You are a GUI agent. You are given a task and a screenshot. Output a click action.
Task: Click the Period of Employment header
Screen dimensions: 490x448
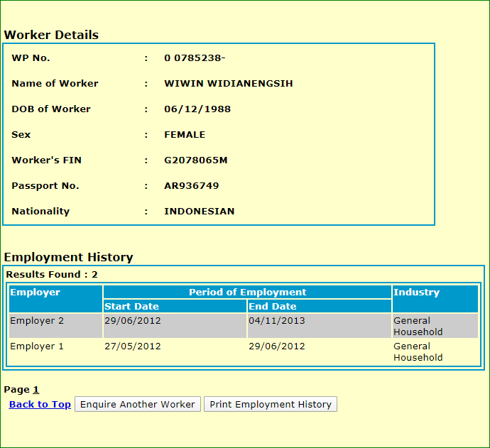(247, 293)
